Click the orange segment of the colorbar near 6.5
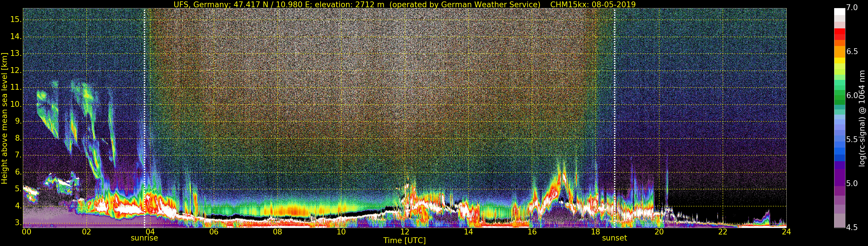Image resolution: width=868 pixels, height=246 pixels. pos(840,52)
